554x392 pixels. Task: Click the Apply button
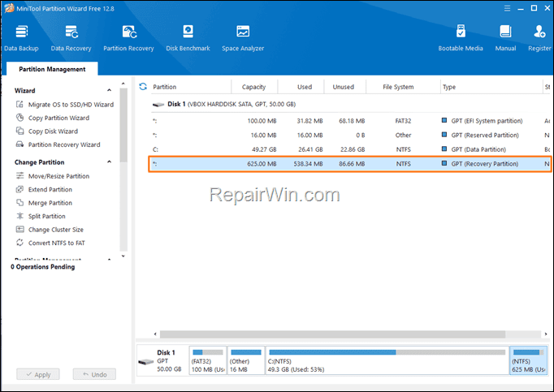[38, 374]
